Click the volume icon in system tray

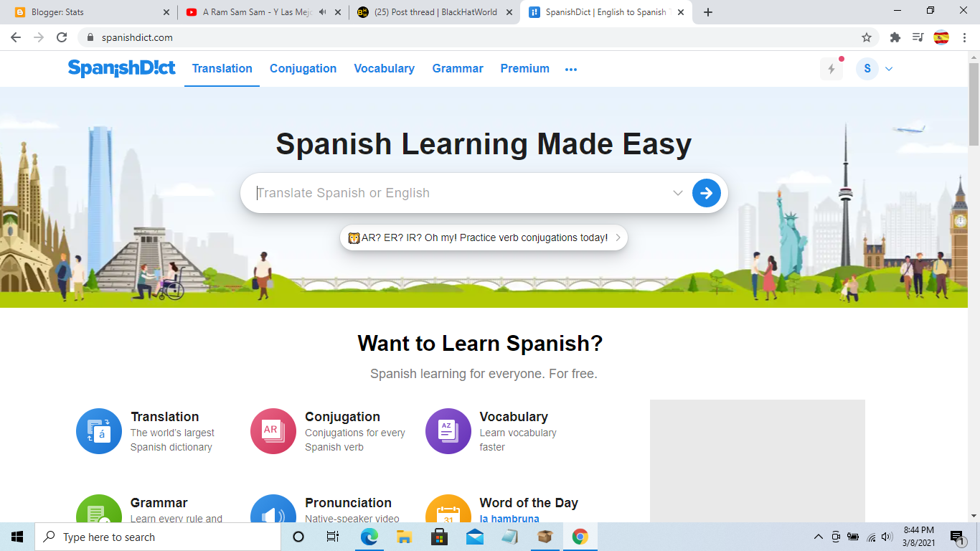pyautogui.click(x=887, y=537)
